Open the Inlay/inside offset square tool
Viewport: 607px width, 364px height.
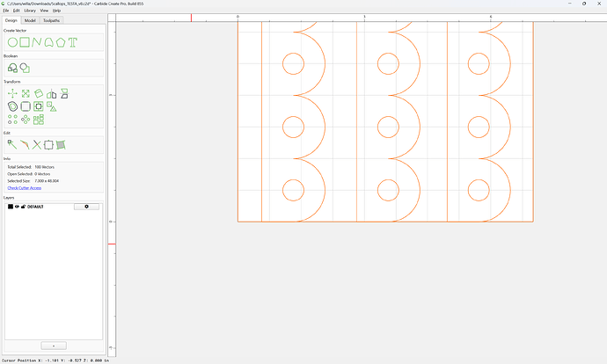(x=39, y=106)
